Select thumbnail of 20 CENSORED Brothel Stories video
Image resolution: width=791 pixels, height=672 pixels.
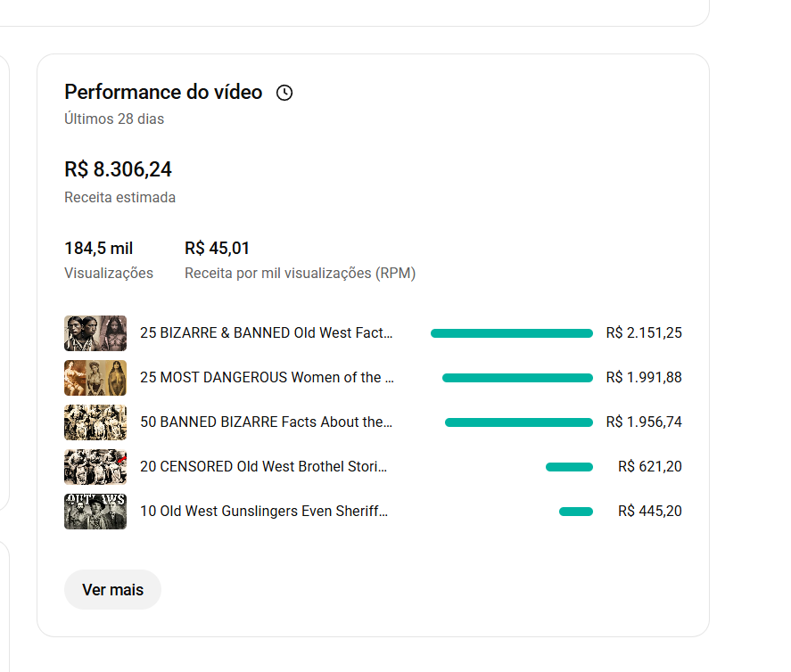pyautogui.click(x=95, y=467)
